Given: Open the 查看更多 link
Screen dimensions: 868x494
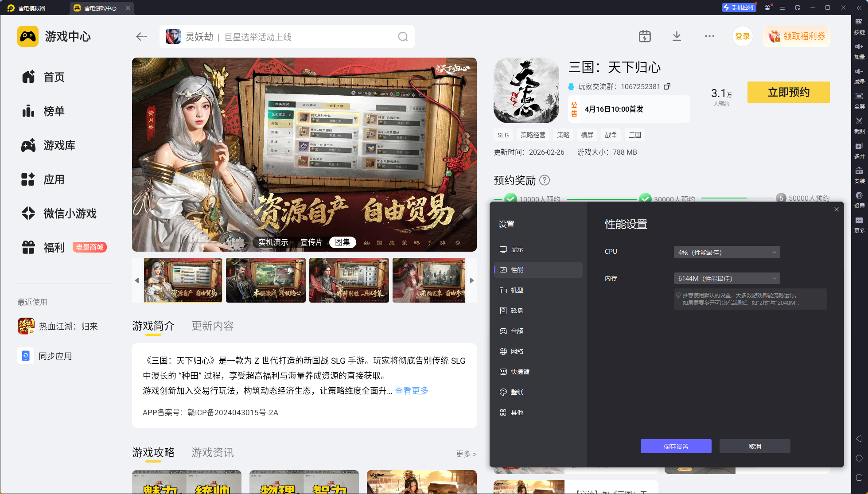Looking at the screenshot, I should tap(411, 391).
